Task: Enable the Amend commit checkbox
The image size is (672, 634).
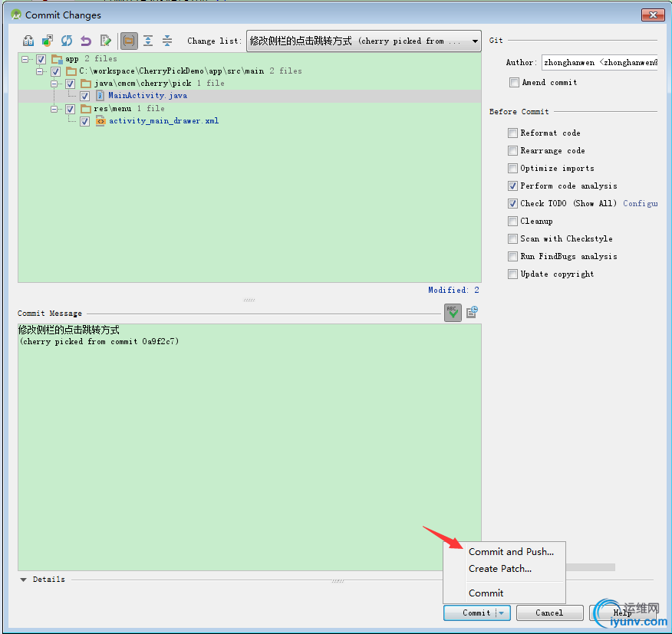Action: [514, 83]
